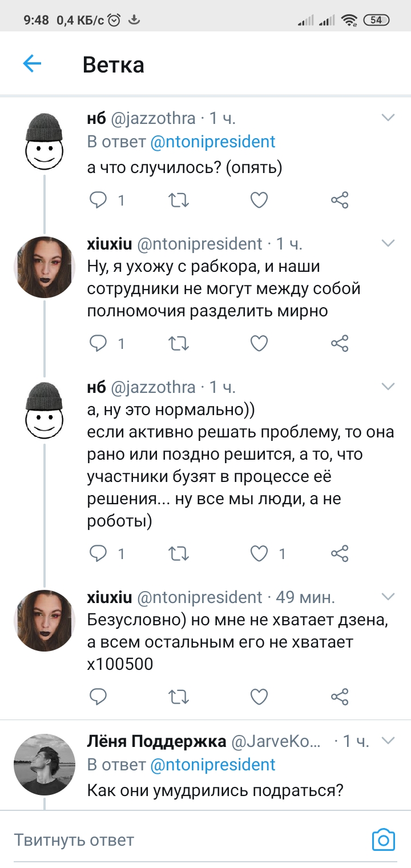Unlike jazzothra's tweet with one like
The height and width of the screenshot is (868, 411).
pyautogui.click(x=259, y=553)
